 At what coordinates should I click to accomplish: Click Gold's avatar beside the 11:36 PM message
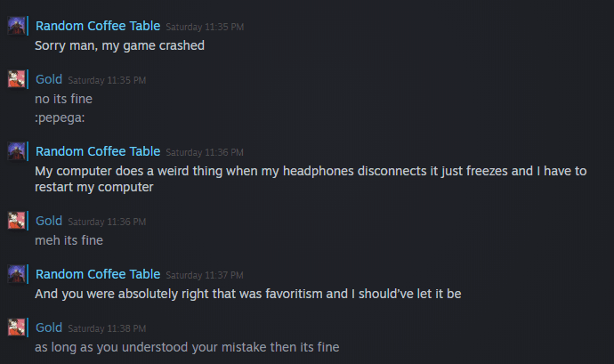(16, 221)
